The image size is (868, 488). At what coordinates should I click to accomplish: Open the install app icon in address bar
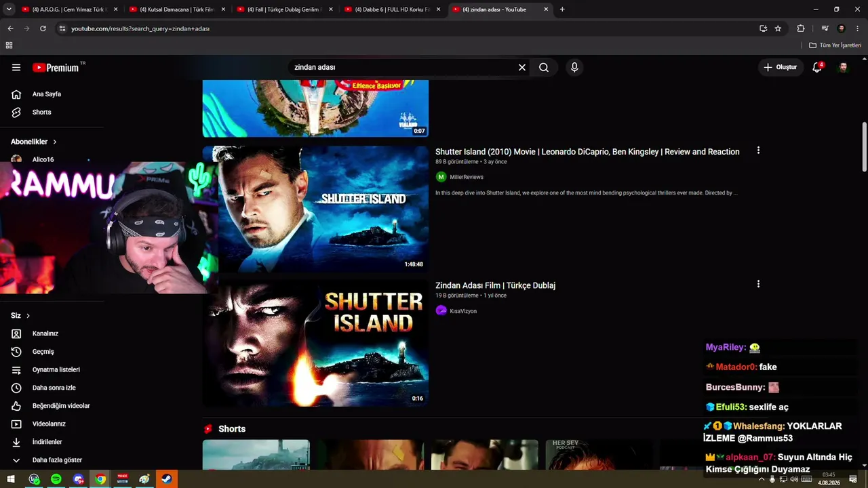click(x=763, y=28)
